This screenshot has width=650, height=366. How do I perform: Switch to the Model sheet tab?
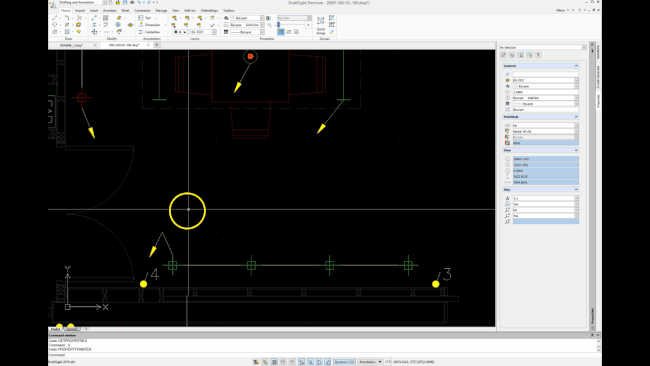click(55, 329)
